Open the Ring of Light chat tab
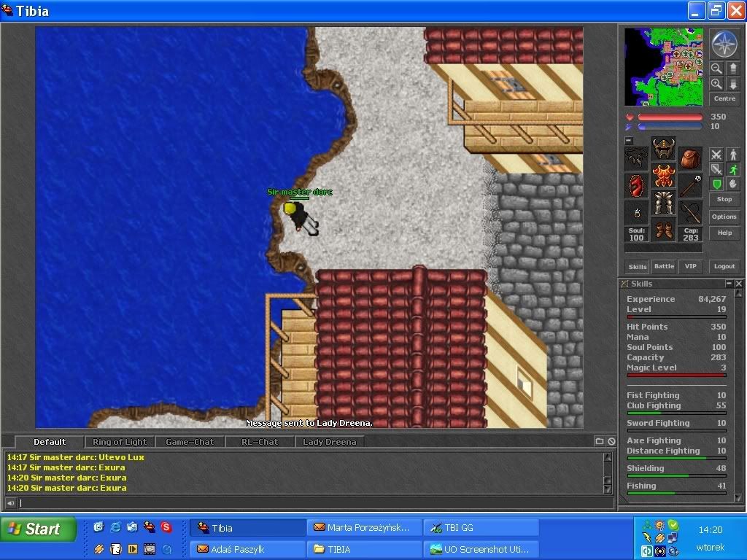747x560 pixels. (x=120, y=442)
